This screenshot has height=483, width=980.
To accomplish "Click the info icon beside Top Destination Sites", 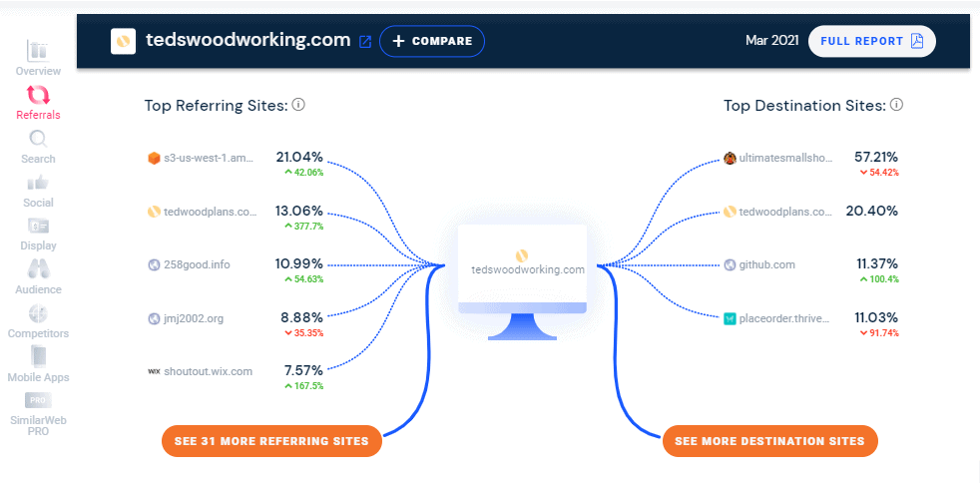I will [897, 105].
